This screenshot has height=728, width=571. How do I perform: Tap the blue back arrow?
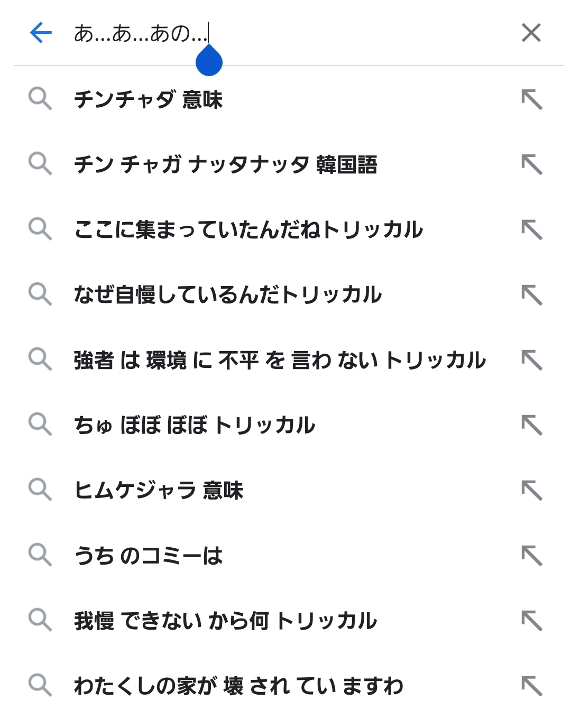pos(41,33)
